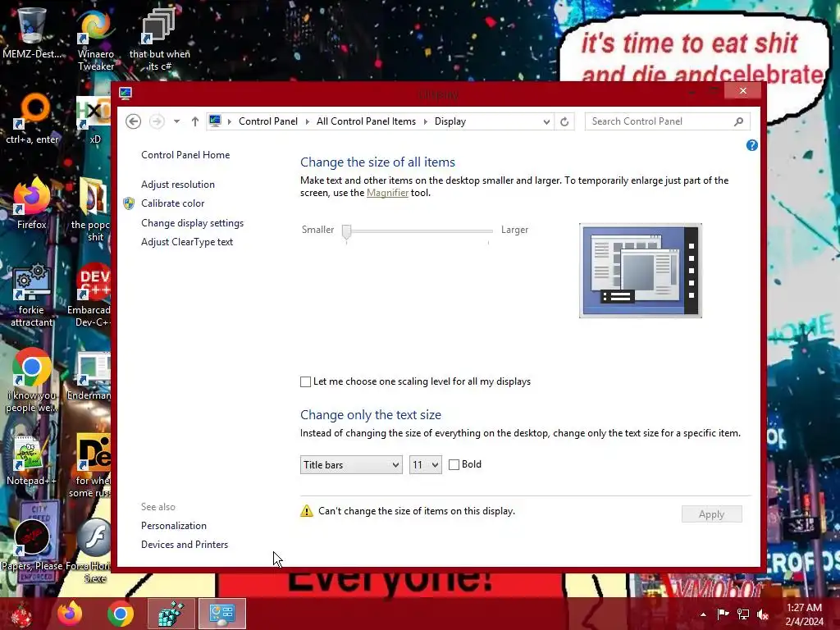Select the 'ctrl+a, enter' desktop icon
The height and width of the screenshot is (630, 840).
(32, 119)
